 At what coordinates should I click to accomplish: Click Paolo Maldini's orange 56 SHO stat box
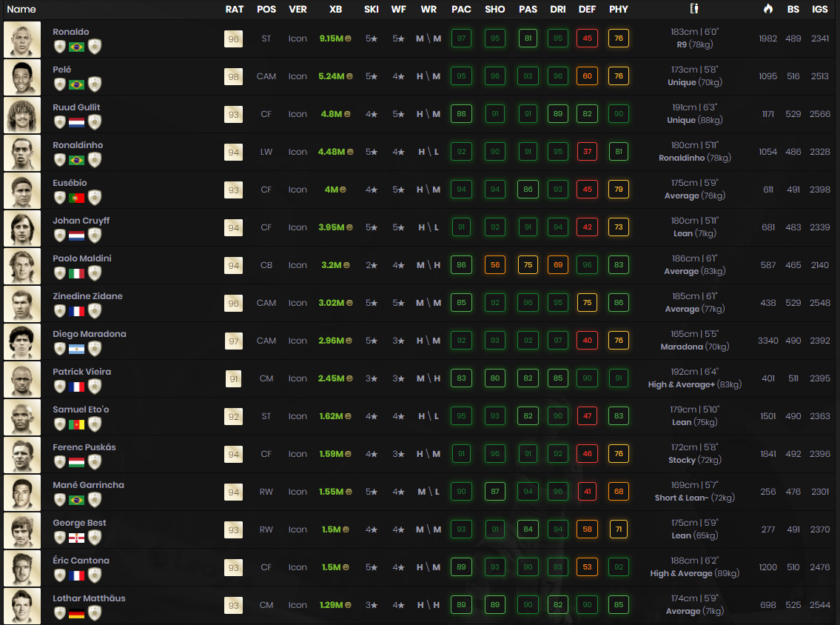(x=495, y=265)
